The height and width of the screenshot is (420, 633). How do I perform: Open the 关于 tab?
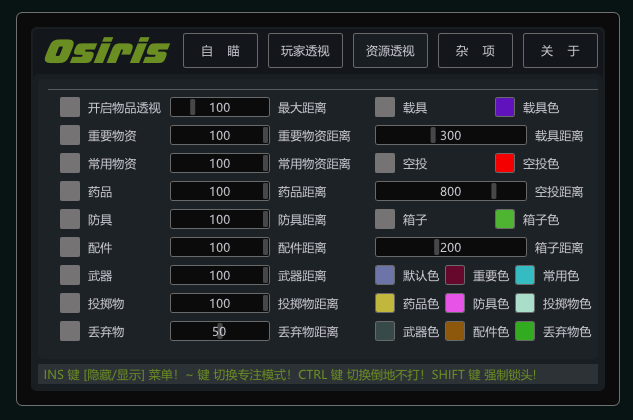click(x=560, y=50)
